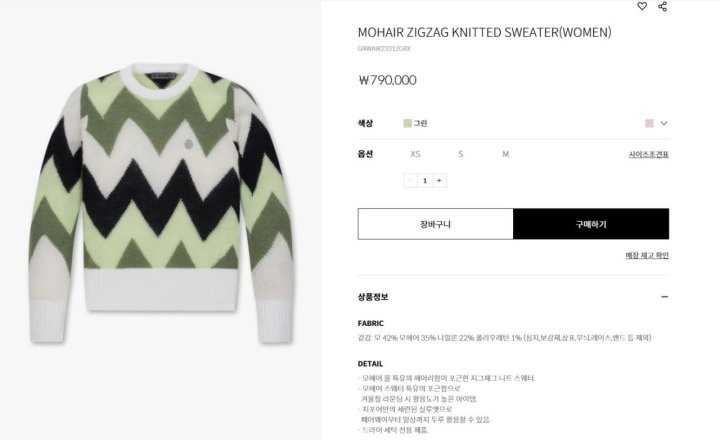Screen dimensions: 720x440
Task: Open the color selection dropdown chevron
Action: [x=664, y=123]
